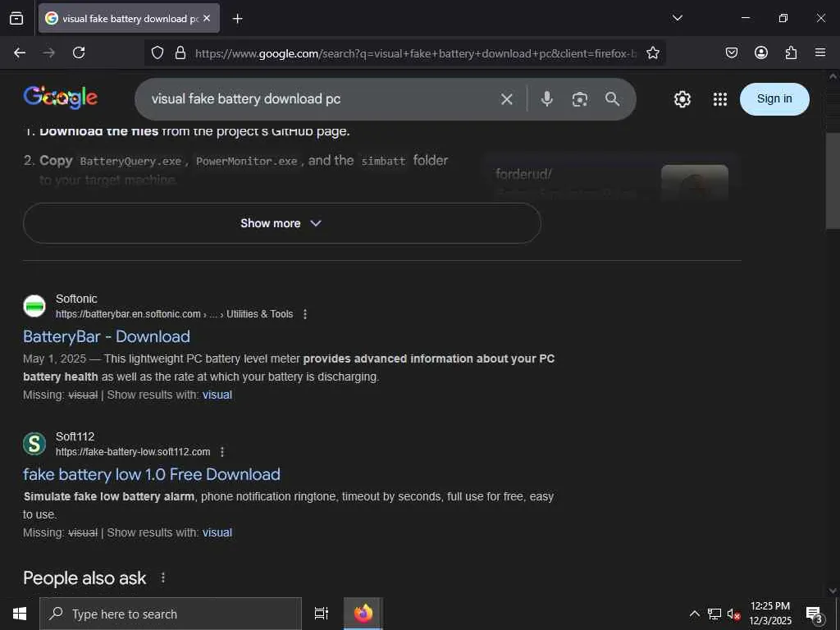Open Firefox application menu
The height and width of the screenshot is (630, 840).
[820, 52]
